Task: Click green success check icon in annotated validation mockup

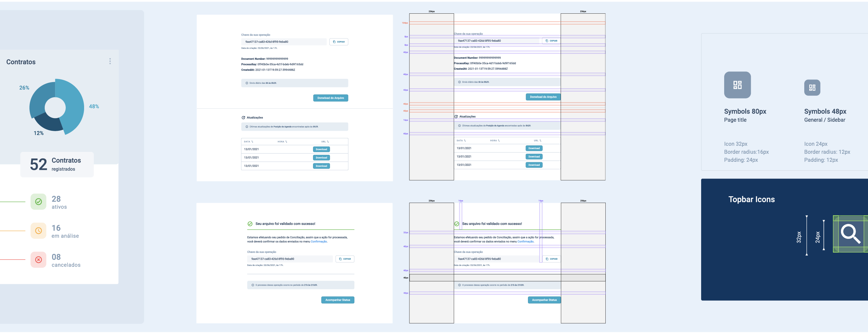Action: (x=457, y=224)
